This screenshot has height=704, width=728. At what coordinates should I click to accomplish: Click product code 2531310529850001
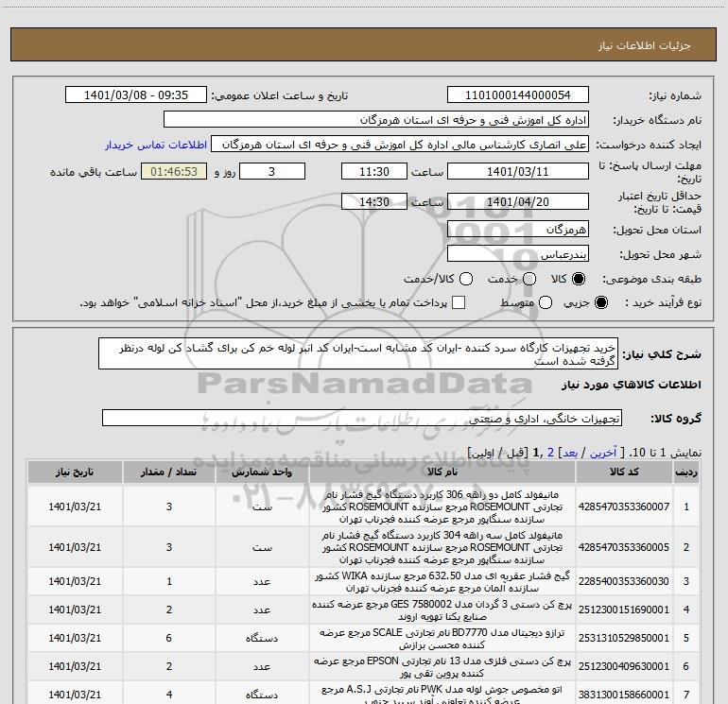(624, 638)
